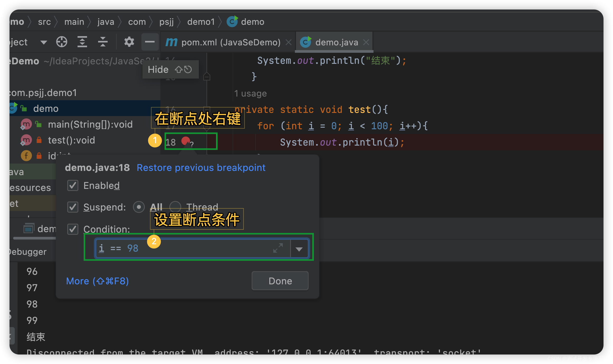
Task: Click the test method icon in the tree
Action: pyautogui.click(x=26, y=140)
